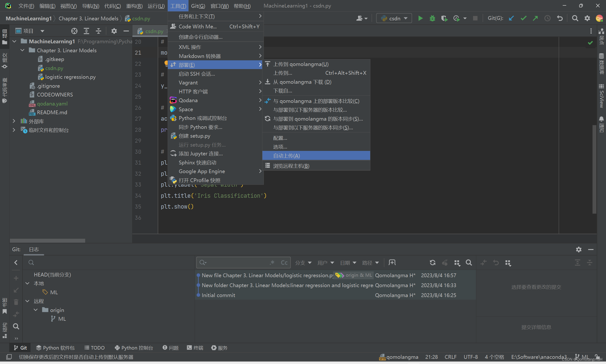Start debugging with the green bug icon

432,18
